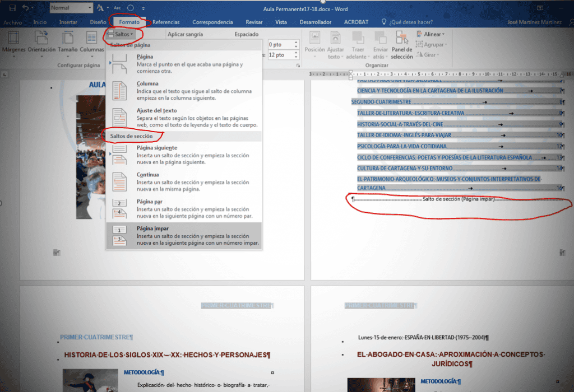
Task: Click the Ajustar texto icon
Action: [x=335, y=45]
